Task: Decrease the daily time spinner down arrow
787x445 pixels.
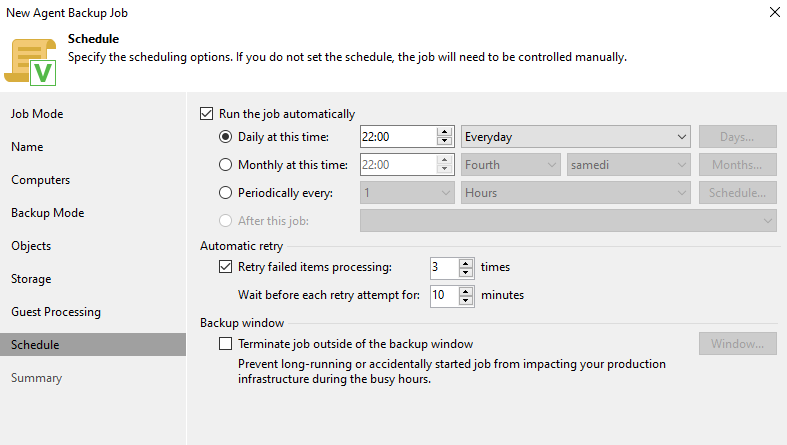Action: click(445, 142)
